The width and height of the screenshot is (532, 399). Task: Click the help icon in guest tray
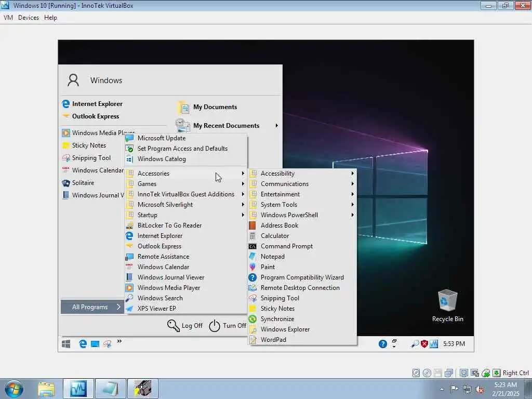pos(383,344)
